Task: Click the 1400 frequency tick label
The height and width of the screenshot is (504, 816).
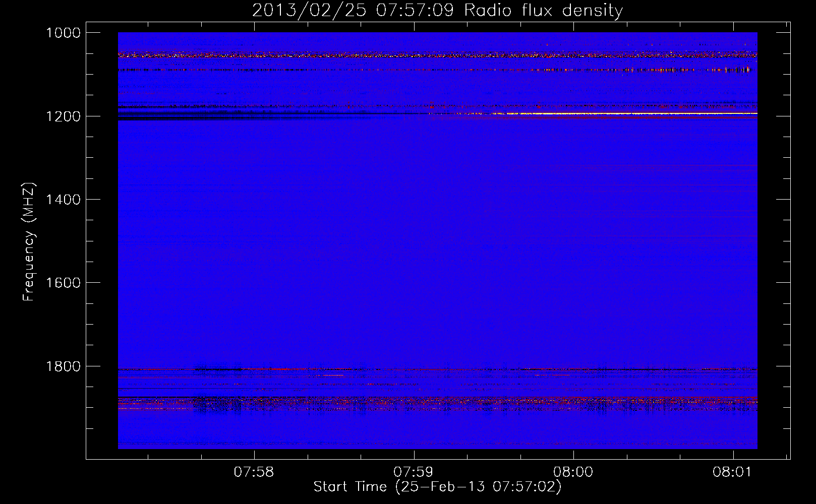Action: [x=63, y=200]
